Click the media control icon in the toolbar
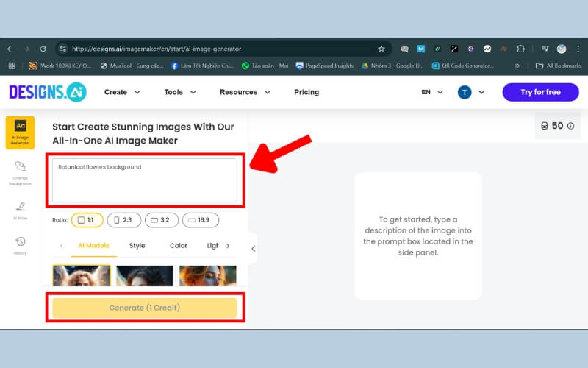Screen dimensions: 588x368 [545, 49]
